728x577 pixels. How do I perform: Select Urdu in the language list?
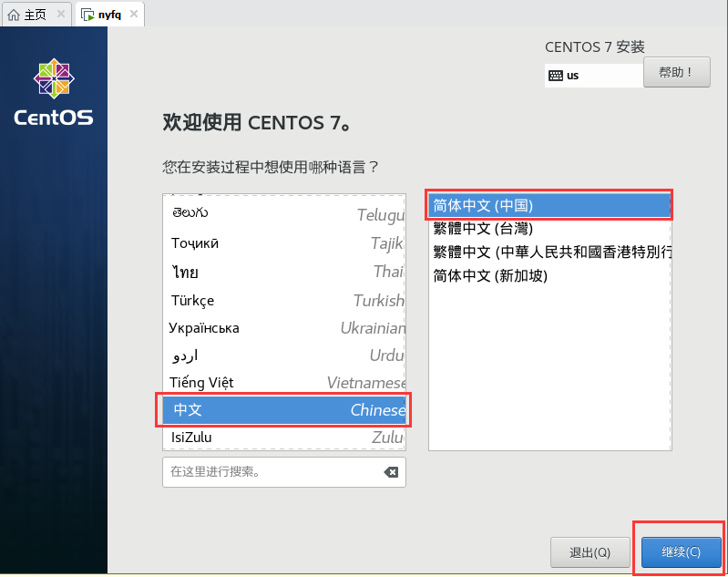(x=284, y=355)
